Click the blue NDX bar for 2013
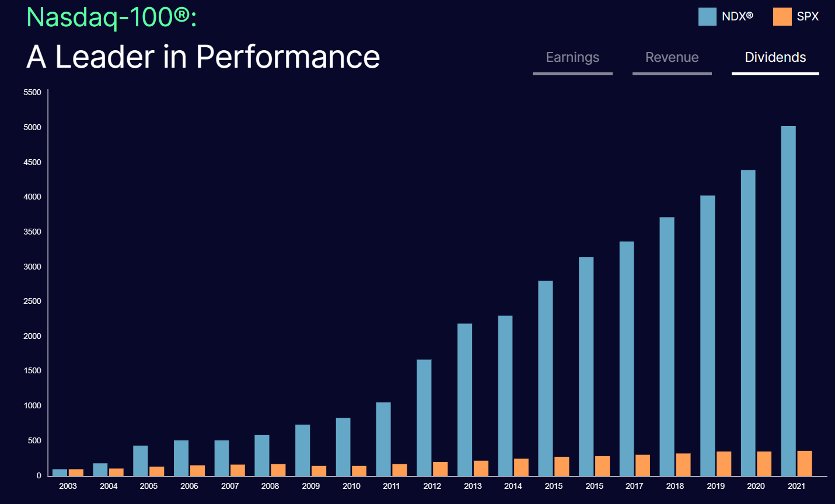This screenshot has width=835, height=504. (465, 400)
